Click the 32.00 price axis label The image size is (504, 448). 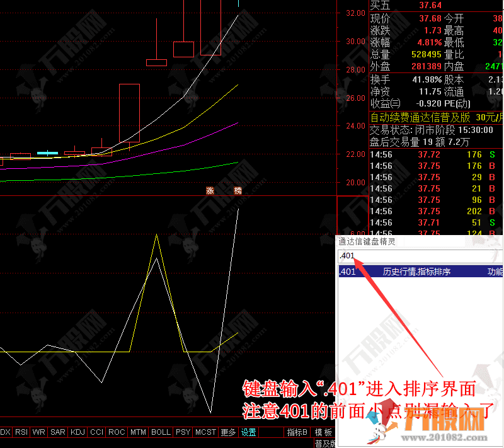355,13
